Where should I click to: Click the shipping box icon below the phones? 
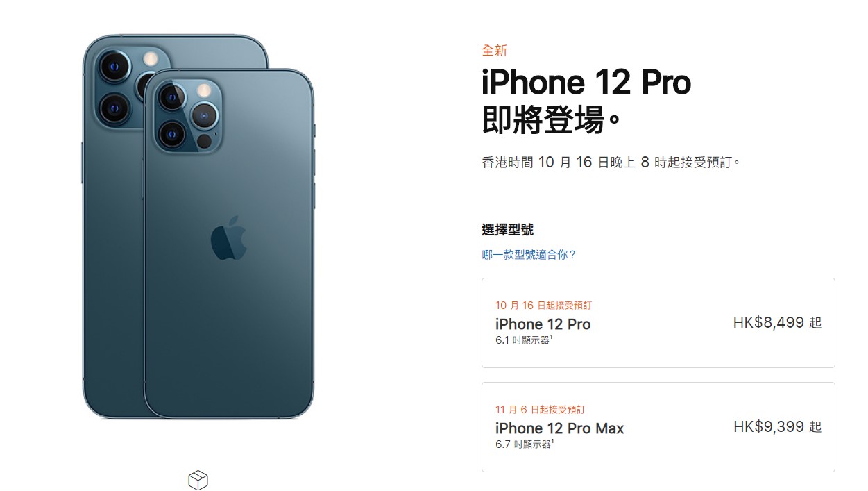coord(198,480)
